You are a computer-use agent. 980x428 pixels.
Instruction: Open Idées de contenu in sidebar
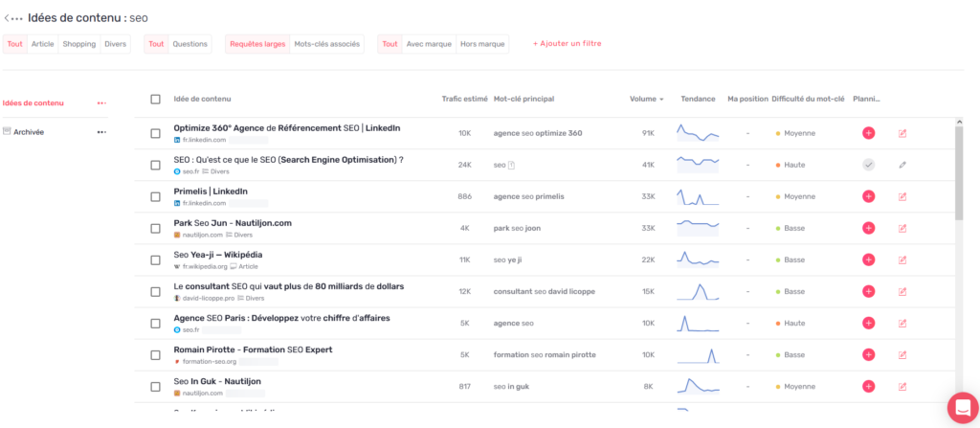[33, 103]
